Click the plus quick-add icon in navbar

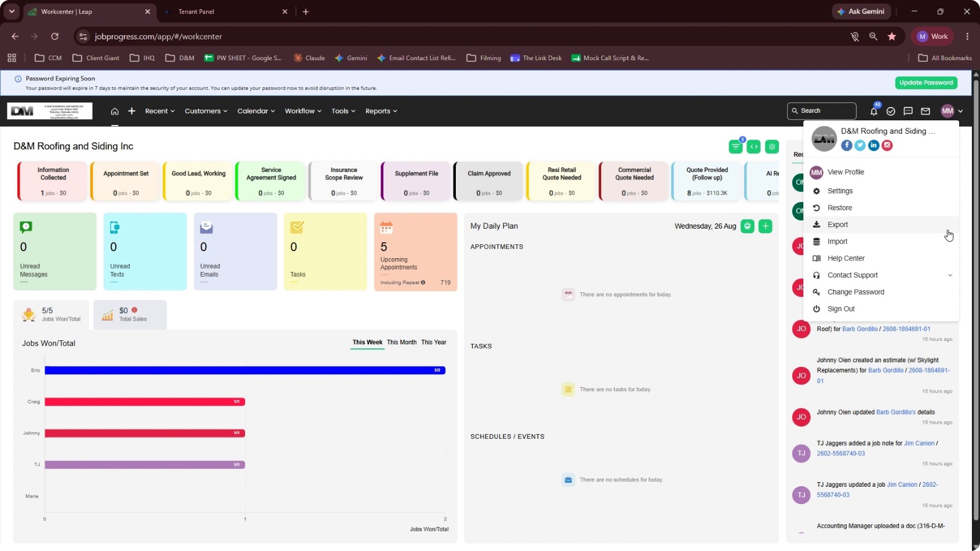coord(132,111)
